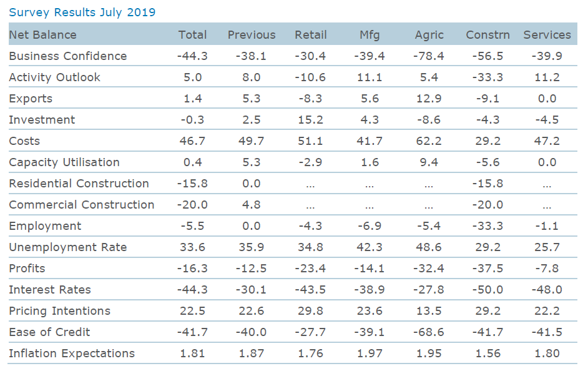This screenshot has width=588, height=371.
Task: Select the Net Balance column header
Action: tap(43, 35)
